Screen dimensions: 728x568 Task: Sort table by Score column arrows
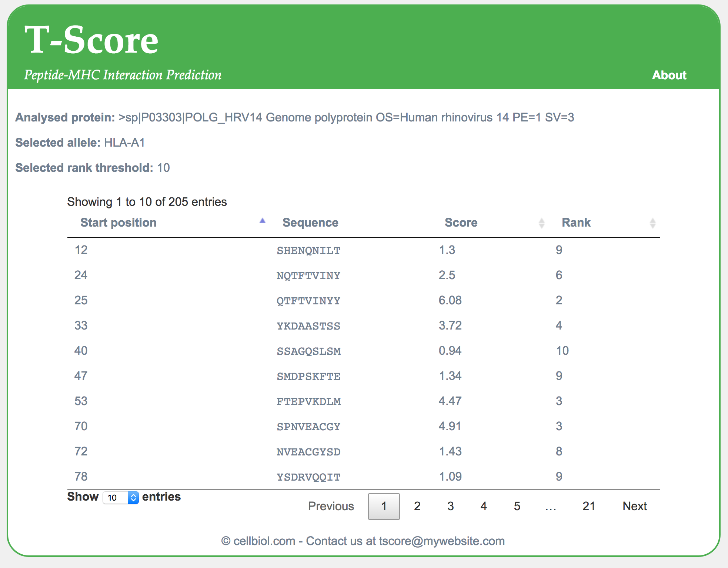pyautogui.click(x=541, y=223)
